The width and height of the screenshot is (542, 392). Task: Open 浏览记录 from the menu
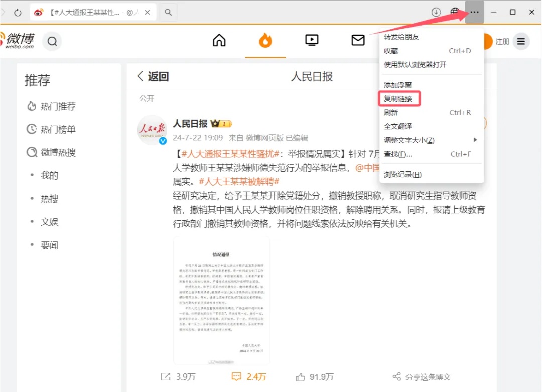(402, 175)
